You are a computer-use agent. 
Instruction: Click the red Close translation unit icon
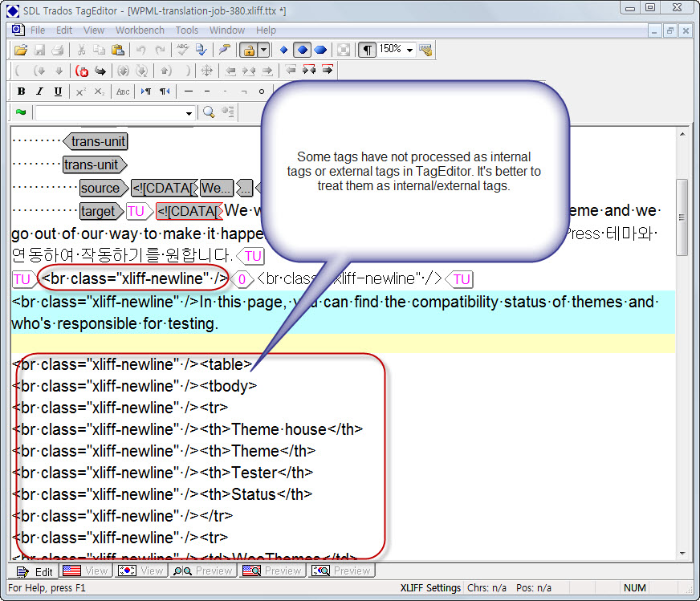point(82,71)
